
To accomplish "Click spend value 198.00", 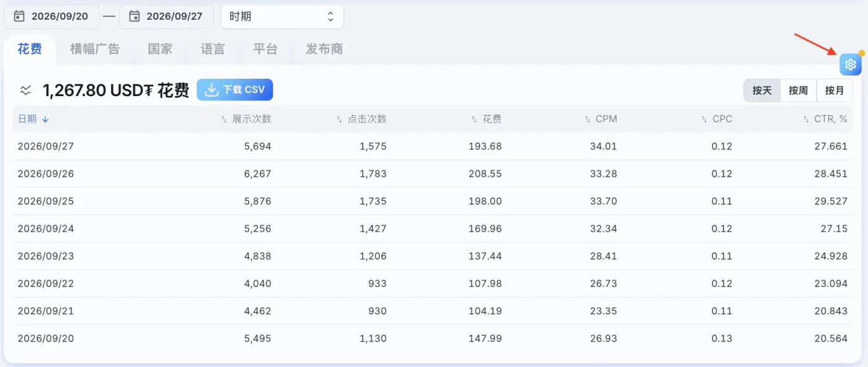I will (x=485, y=201).
